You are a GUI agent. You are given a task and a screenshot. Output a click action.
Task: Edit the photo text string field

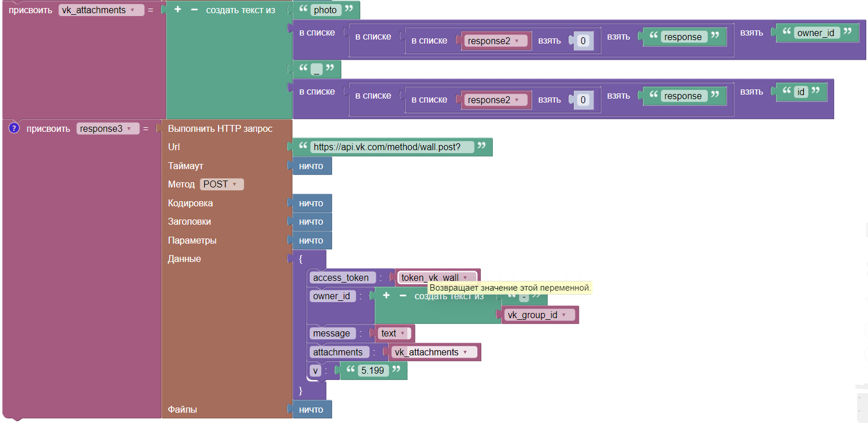(x=326, y=10)
